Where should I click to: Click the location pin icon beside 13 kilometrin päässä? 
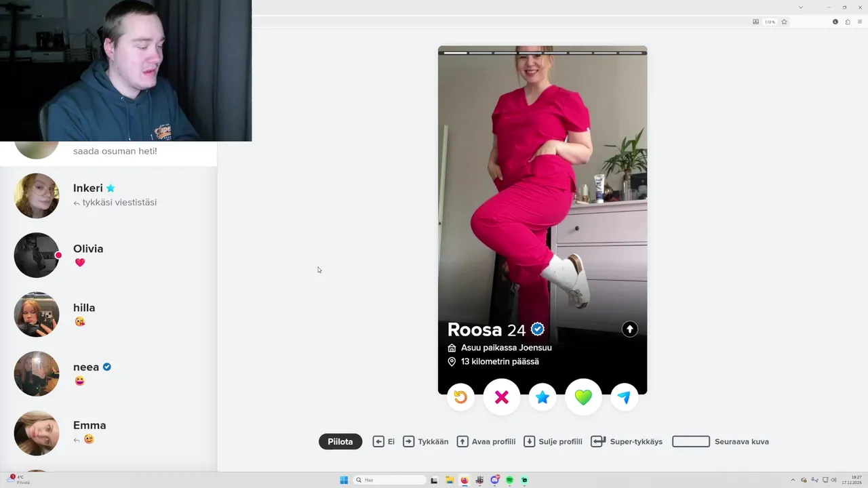pyautogui.click(x=452, y=362)
